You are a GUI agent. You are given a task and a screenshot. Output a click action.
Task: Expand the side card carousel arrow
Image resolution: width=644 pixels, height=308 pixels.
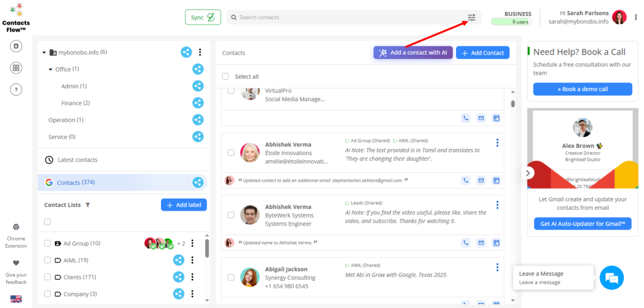coord(528,172)
